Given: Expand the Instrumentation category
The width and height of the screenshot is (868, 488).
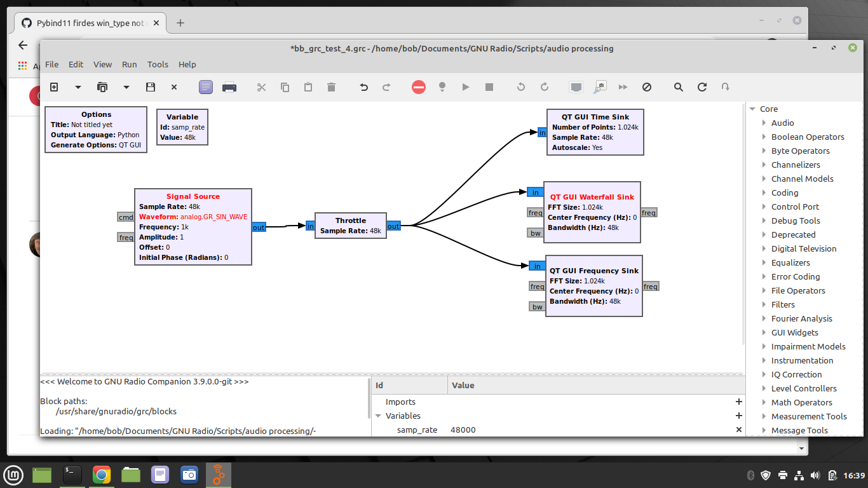Looking at the screenshot, I should tap(764, 361).
